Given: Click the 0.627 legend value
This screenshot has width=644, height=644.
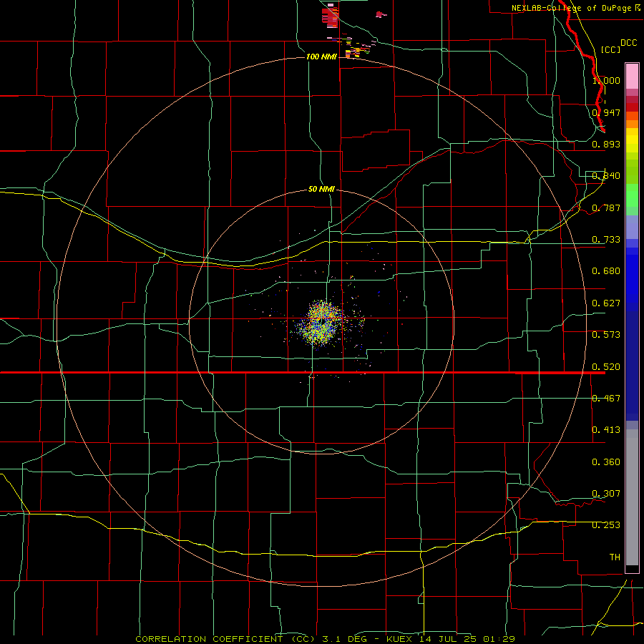Looking at the screenshot, I should (x=606, y=303).
